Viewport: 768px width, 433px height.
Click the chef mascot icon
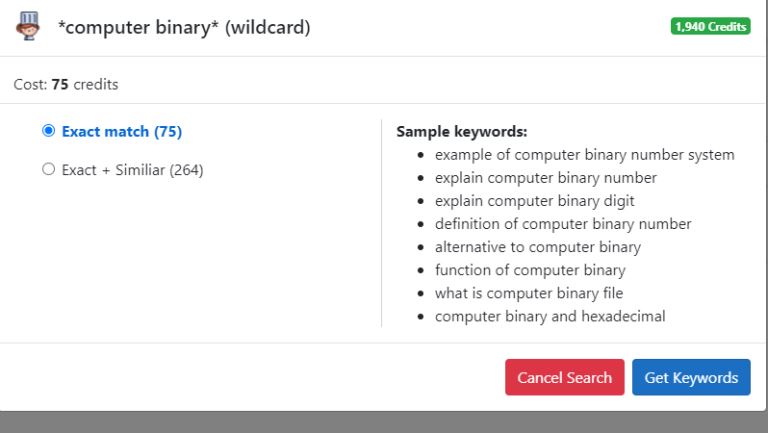point(28,26)
